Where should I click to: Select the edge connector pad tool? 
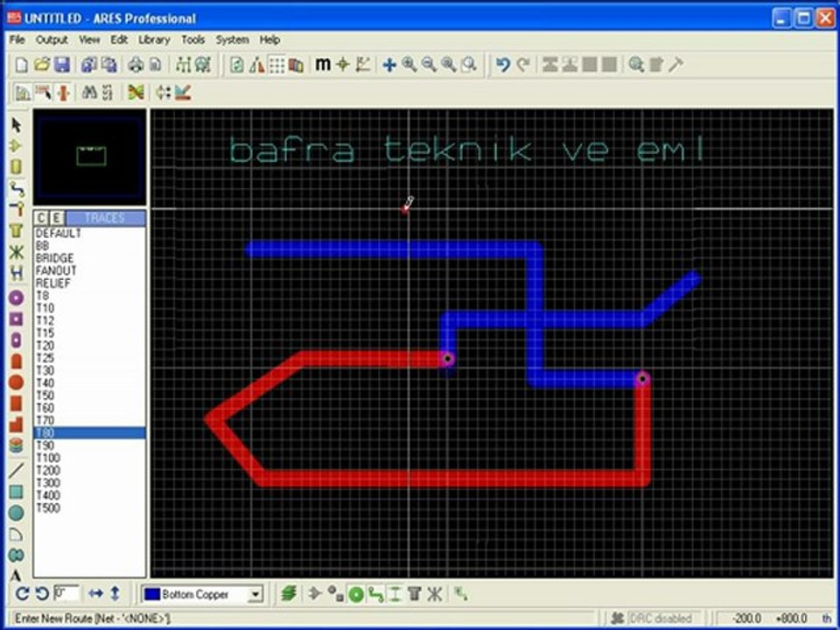(x=16, y=361)
